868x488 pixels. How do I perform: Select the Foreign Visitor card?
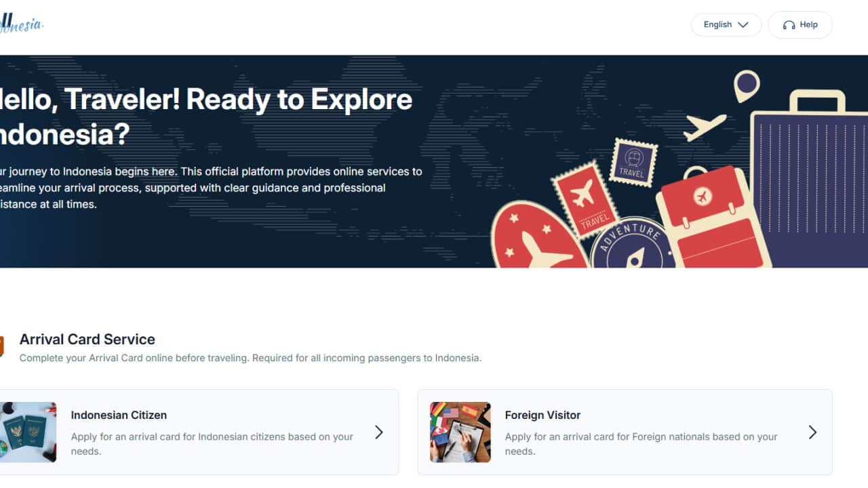(x=625, y=432)
